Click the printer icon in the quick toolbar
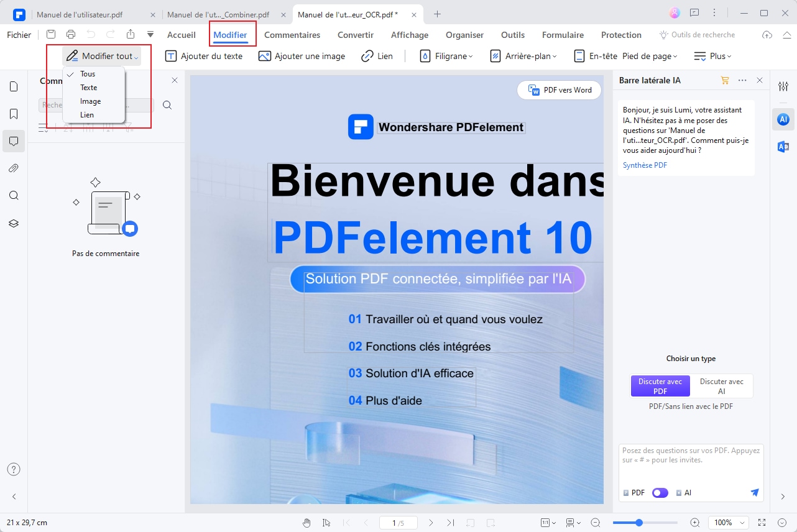Viewport: 797px width, 532px height. [x=71, y=35]
